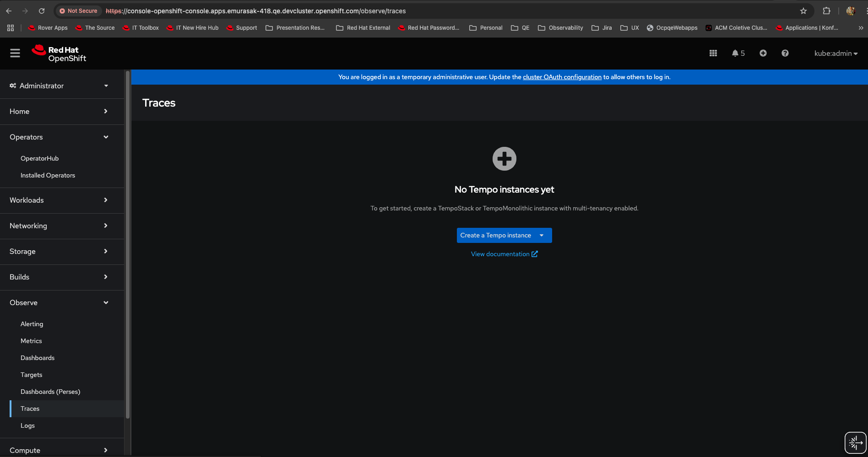
Task: Open IT New Hire Hub bookmark
Action: coord(193,28)
